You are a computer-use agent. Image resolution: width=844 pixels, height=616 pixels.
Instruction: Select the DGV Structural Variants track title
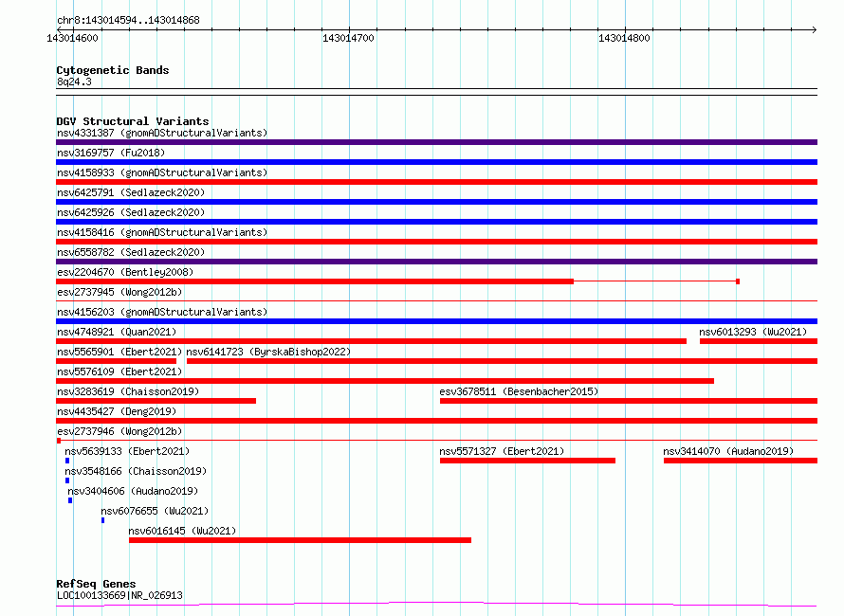[133, 121]
